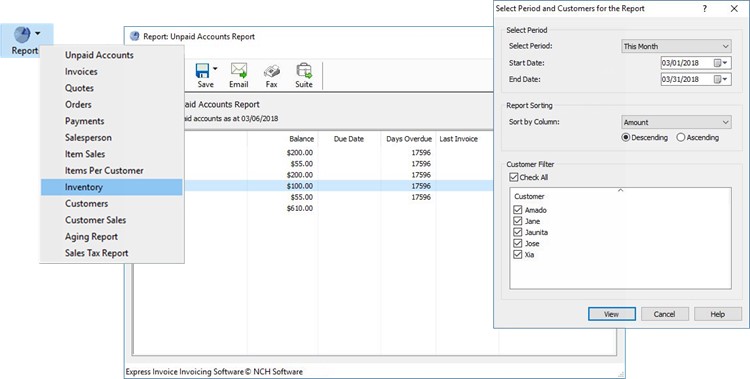Click the Save floppy disk icon
This screenshot has height=379, width=750.
(x=203, y=71)
